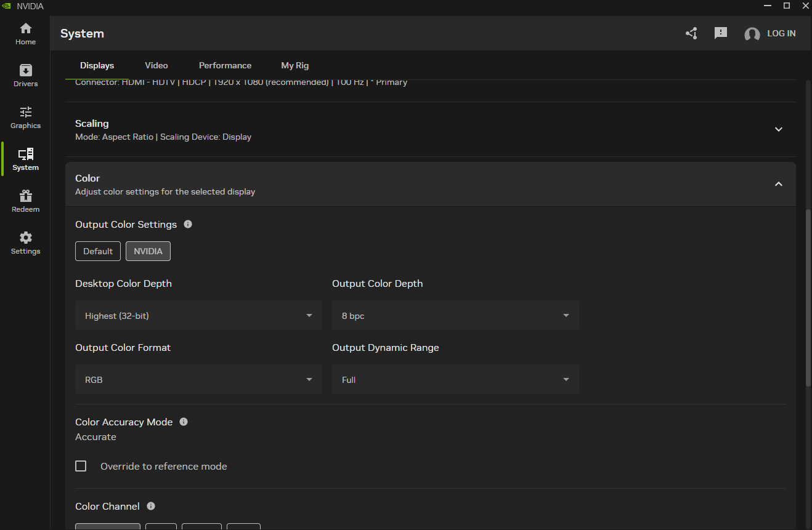The image size is (812, 530).
Task: Go to the Drivers sidebar icon
Action: point(25,76)
